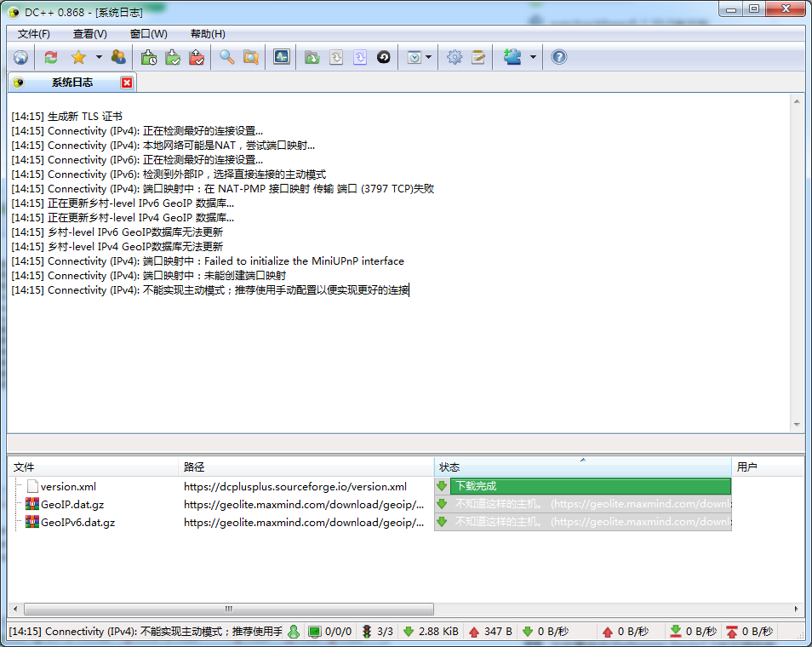Expand the Plugins dropdown arrow
The image size is (812, 647).
click(x=533, y=58)
